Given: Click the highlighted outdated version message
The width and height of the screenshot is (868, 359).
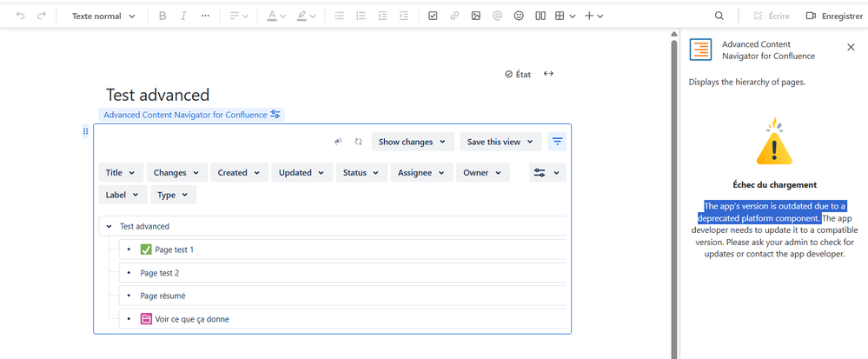Looking at the screenshot, I should coord(772,212).
